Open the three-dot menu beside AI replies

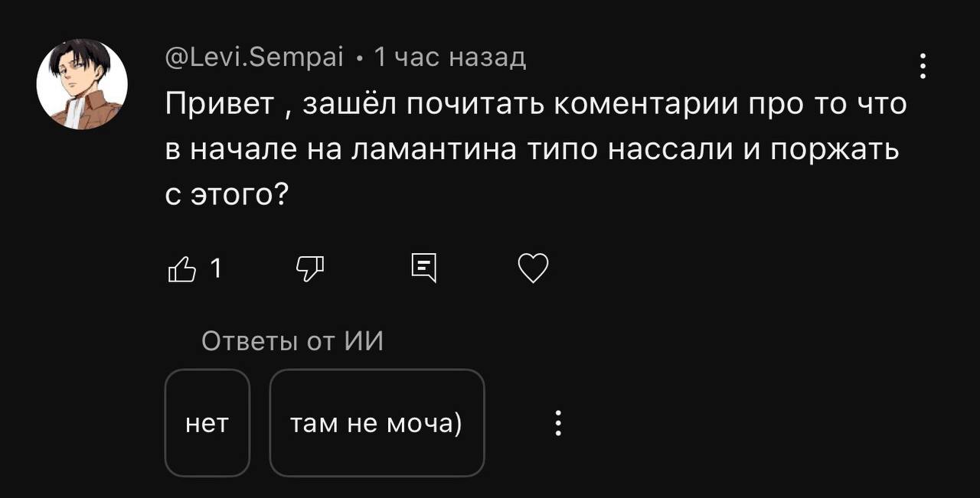pos(558,423)
